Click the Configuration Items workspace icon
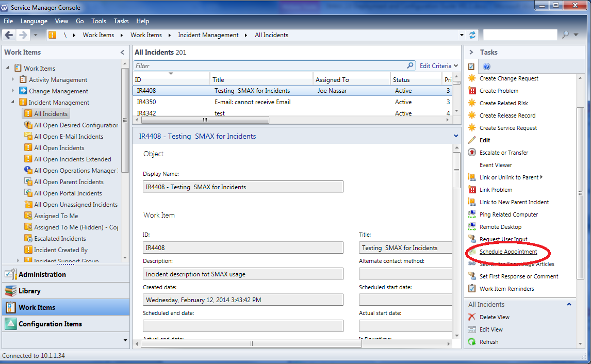 click(10, 324)
